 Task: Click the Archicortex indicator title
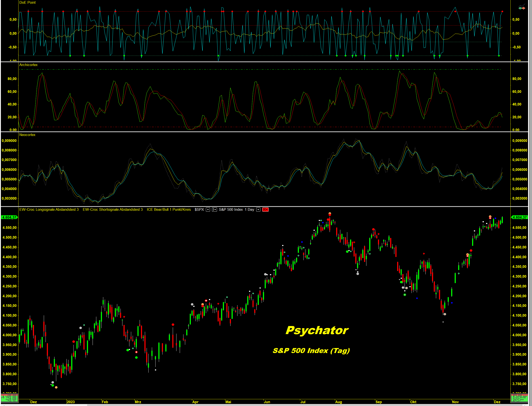click(28, 65)
